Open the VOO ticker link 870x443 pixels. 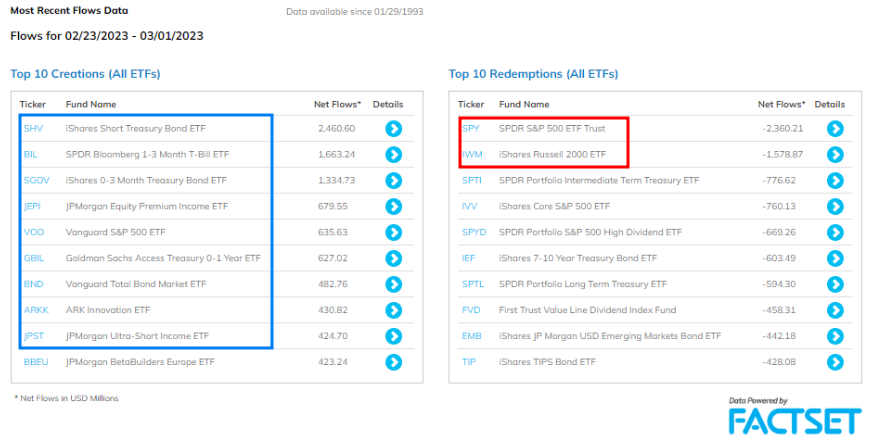coord(34,232)
